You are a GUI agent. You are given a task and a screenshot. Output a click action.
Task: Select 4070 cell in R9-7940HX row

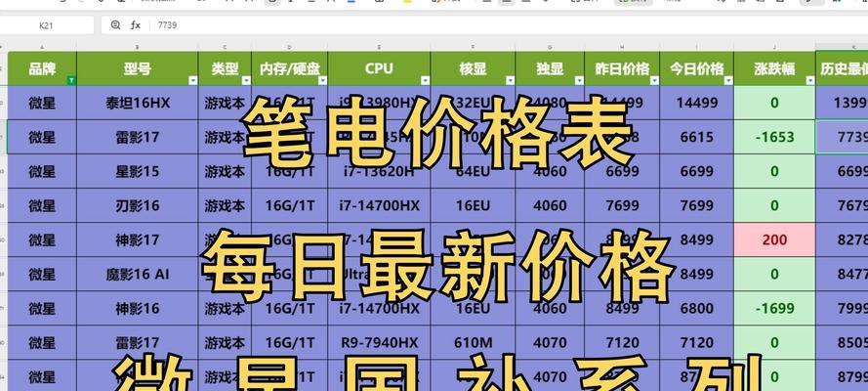(550, 343)
